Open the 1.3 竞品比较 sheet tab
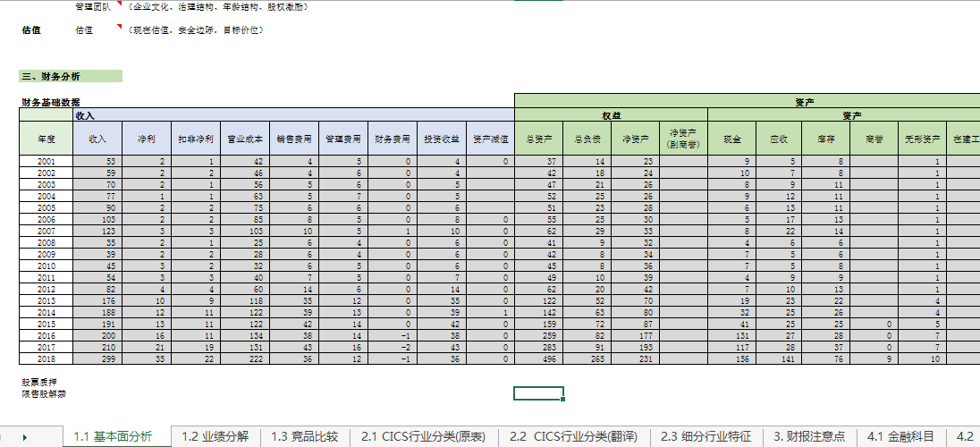 (305, 436)
